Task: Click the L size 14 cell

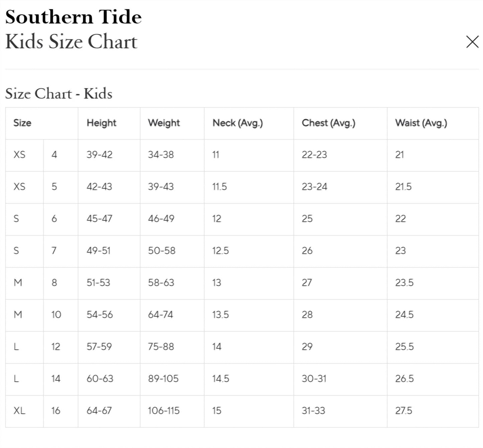Action: pyautogui.click(x=16, y=379)
